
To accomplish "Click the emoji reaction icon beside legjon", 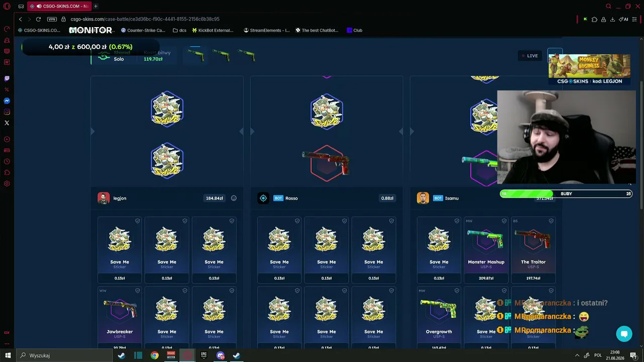I will [234, 198].
